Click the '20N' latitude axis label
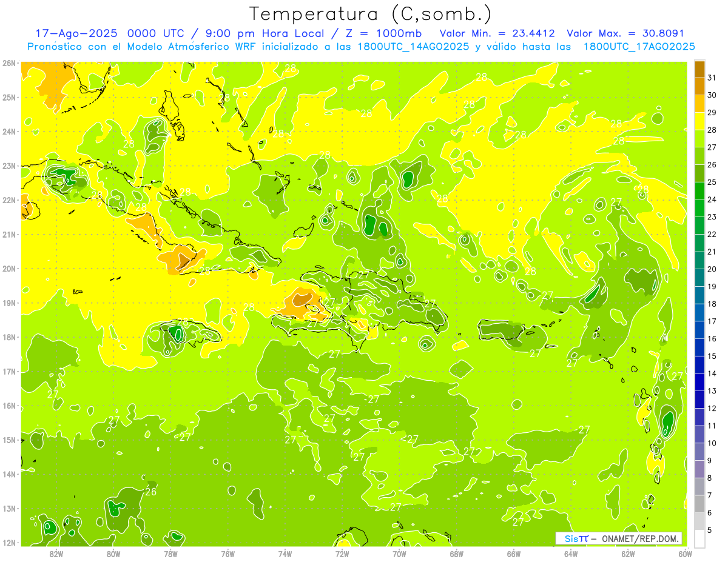Image resolution: width=728 pixels, height=562 pixels. [10, 269]
